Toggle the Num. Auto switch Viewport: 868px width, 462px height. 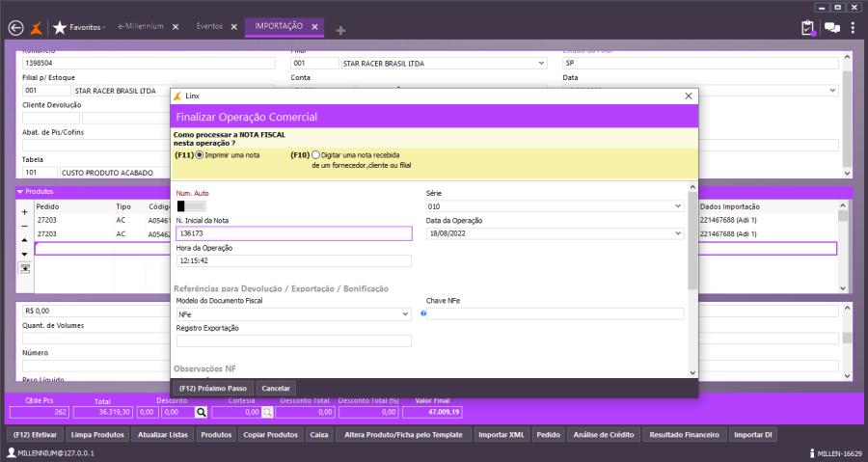coord(191,205)
